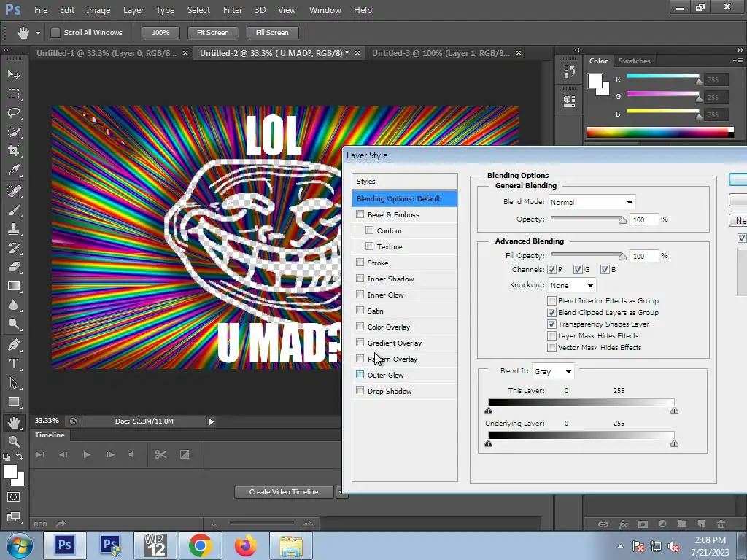Switch to the Untitled-3 document tab
This screenshot has height=560, width=747.
441,53
